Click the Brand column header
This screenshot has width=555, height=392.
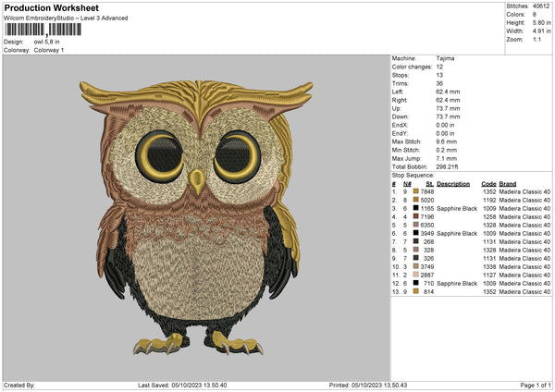pos(508,183)
